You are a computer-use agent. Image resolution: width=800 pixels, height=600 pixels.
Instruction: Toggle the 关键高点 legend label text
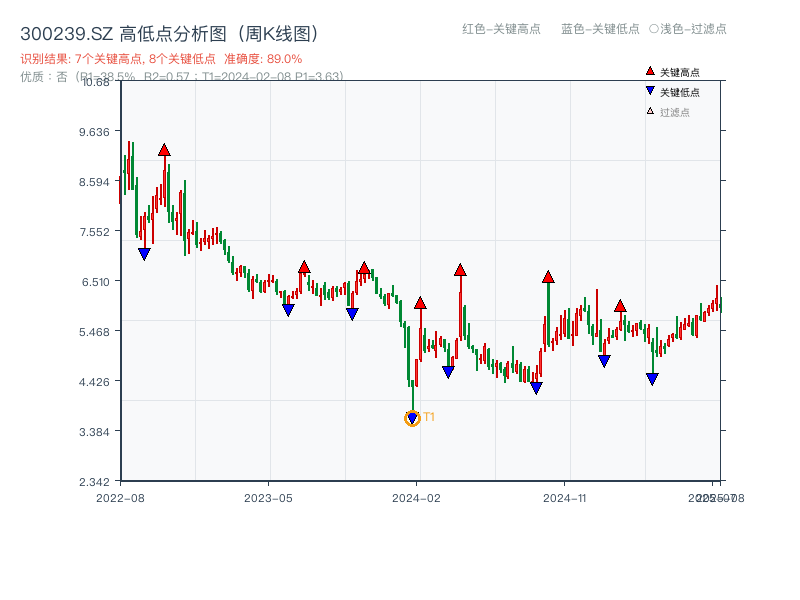pos(680,72)
